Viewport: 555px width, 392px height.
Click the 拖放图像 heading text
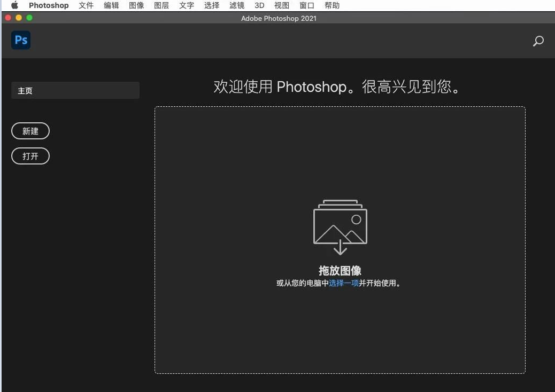click(340, 270)
